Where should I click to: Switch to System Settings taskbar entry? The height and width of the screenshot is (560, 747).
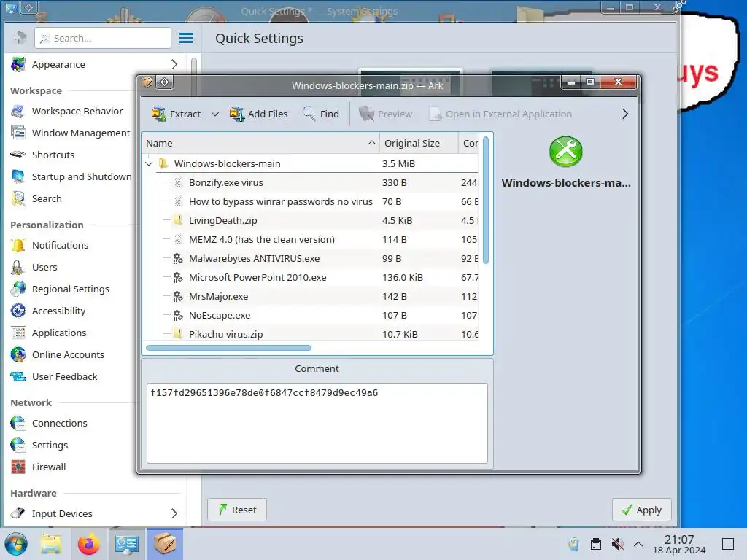click(126, 544)
